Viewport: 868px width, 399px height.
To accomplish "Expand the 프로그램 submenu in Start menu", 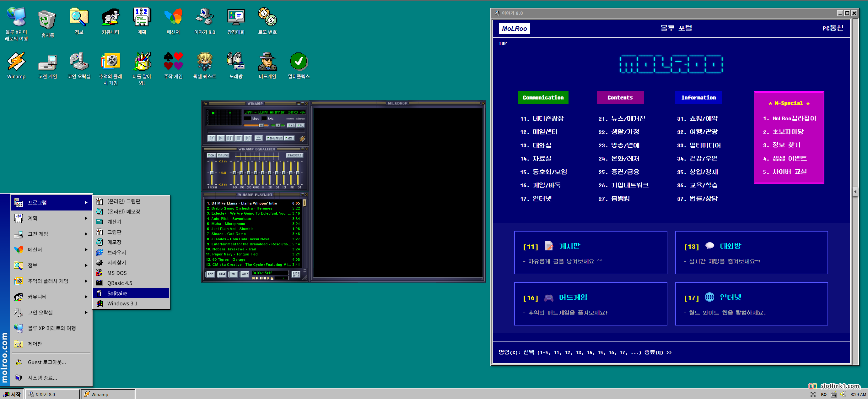I will [51, 202].
